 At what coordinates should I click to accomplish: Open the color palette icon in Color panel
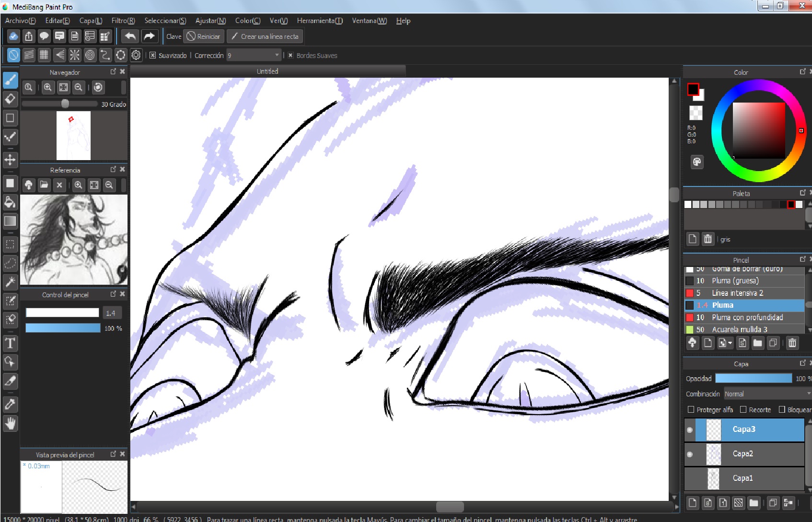click(x=697, y=162)
